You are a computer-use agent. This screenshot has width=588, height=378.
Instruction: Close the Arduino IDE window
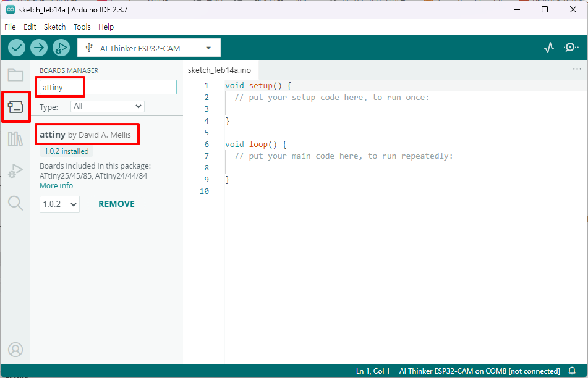pos(573,9)
